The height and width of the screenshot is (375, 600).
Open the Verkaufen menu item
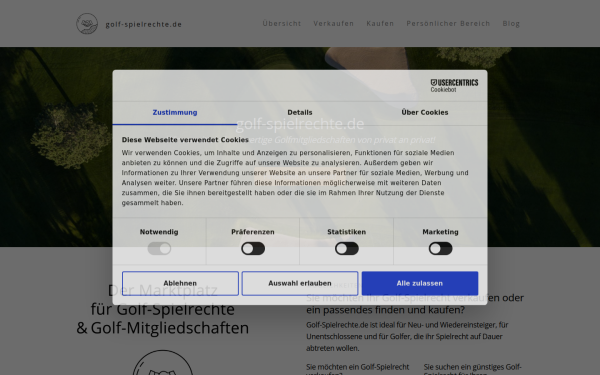tap(334, 24)
